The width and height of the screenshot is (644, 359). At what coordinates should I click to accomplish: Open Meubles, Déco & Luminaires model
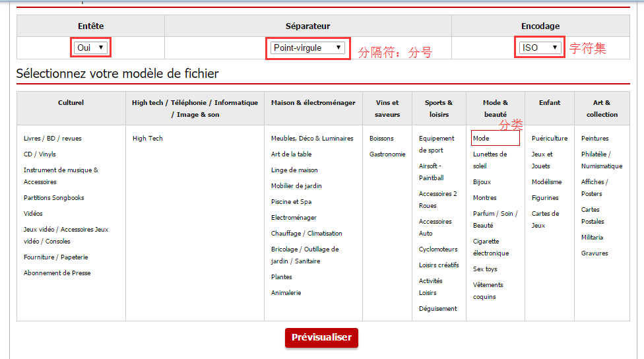pos(312,139)
